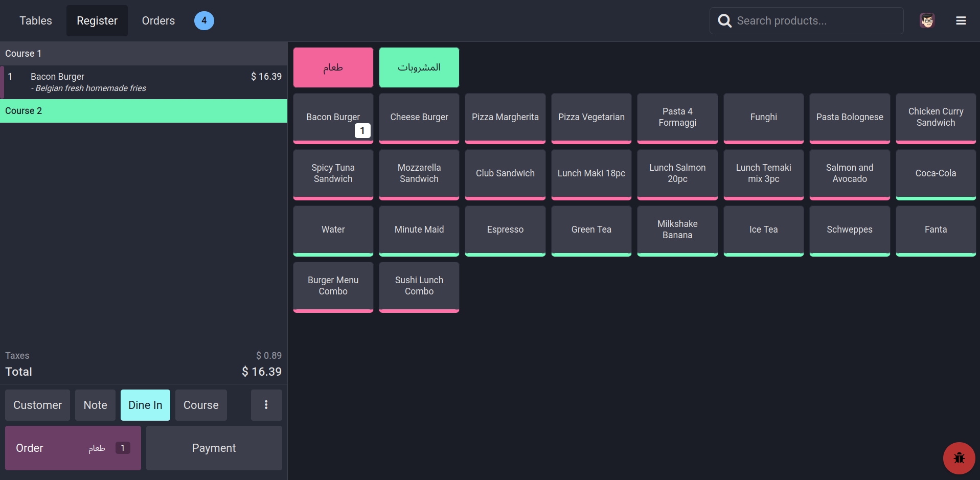Open the hamburger menu in top bar
The height and width of the screenshot is (480, 980).
(x=961, y=21)
